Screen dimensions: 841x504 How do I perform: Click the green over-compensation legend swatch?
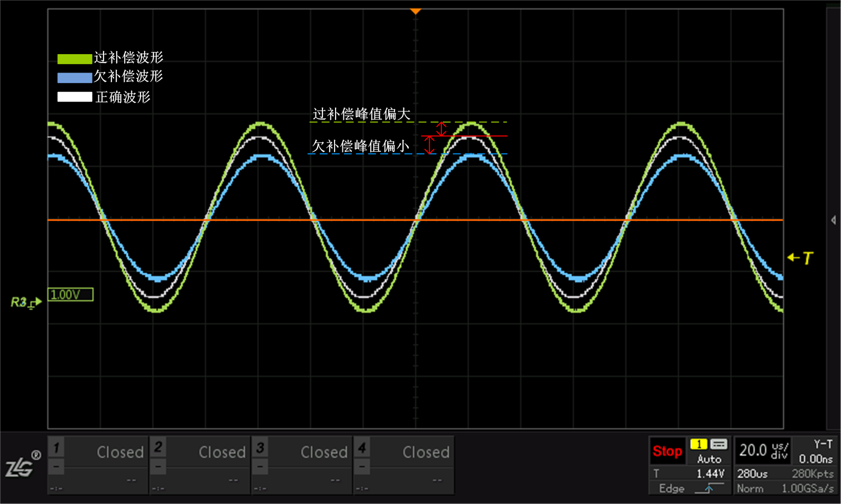tap(75, 59)
